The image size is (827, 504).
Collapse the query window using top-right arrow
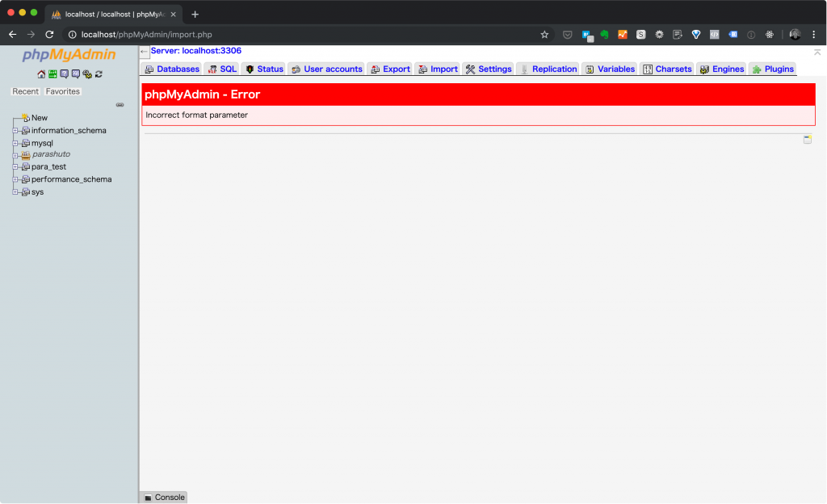pyautogui.click(x=817, y=50)
